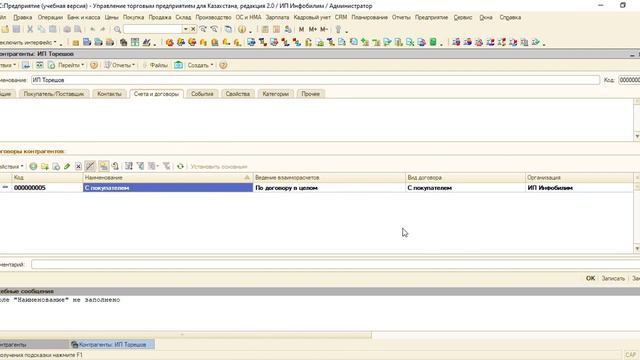The width and height of the screenshot is (640, 360).
Task: Switch to the События tab
Action: (202, 94)
